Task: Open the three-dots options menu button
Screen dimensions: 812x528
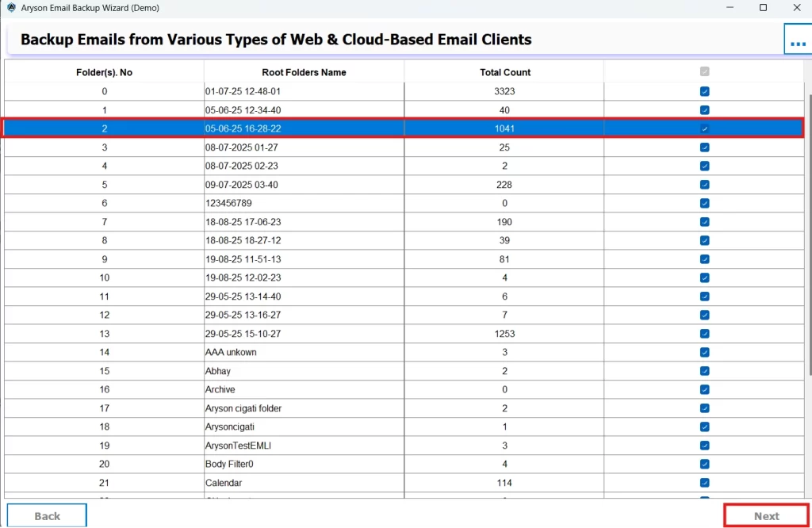Action: (797, 39)
